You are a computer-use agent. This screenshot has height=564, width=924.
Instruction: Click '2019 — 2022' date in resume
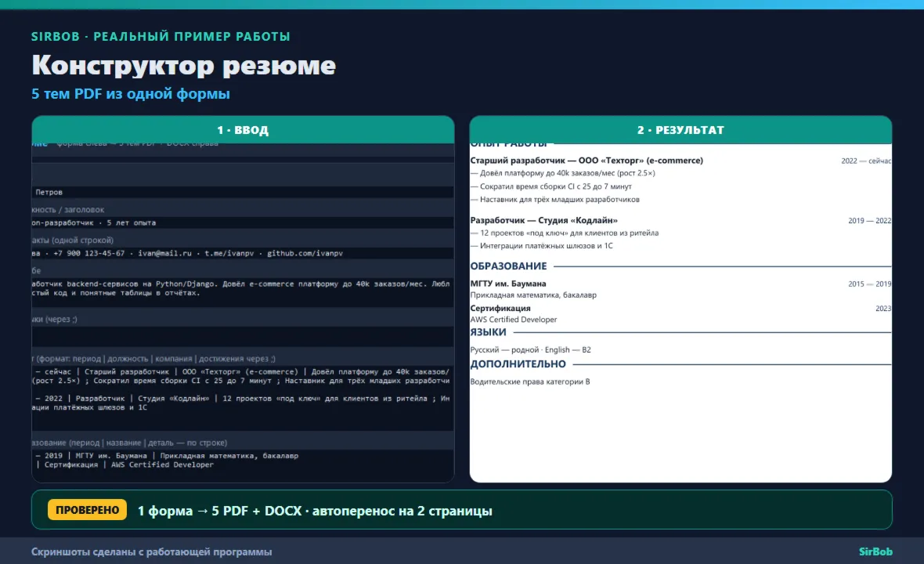click(869, 221)
